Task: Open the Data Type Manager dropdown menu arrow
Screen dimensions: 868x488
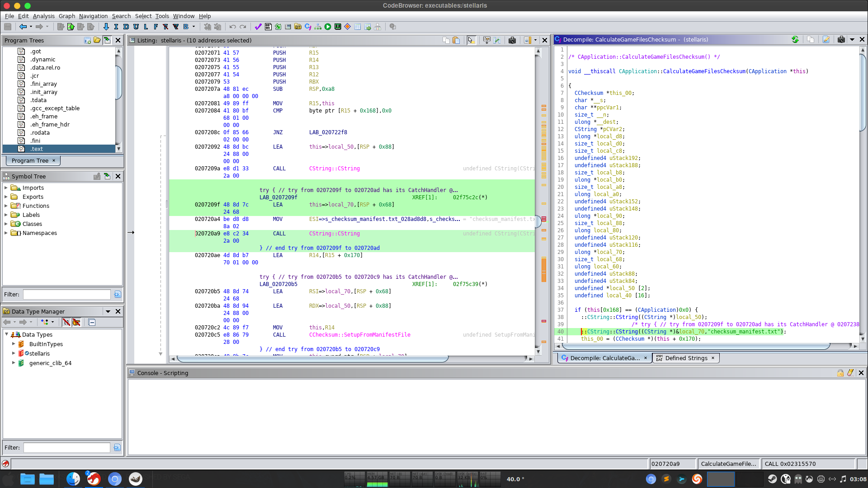Action: [x=108, y=311]
